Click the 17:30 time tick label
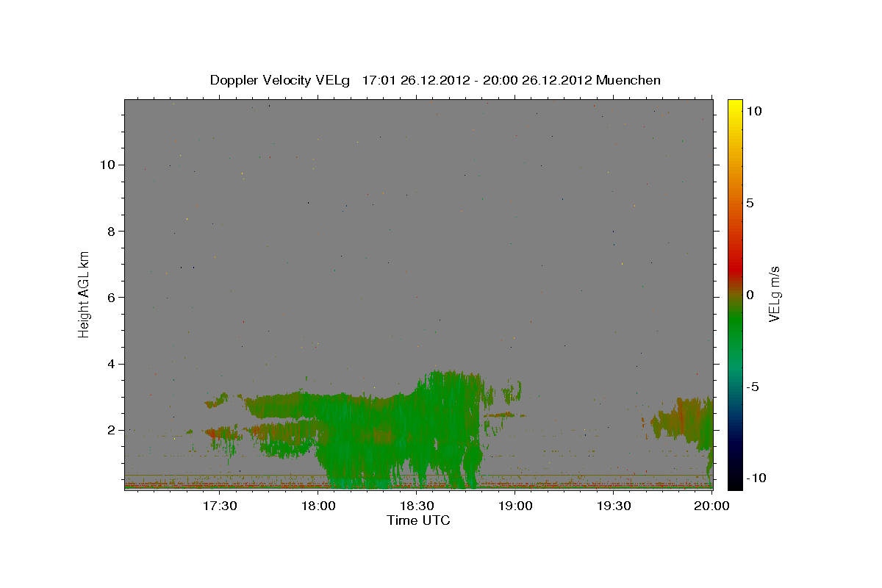This screenshot has height=588, width=882. pos(219,506)
